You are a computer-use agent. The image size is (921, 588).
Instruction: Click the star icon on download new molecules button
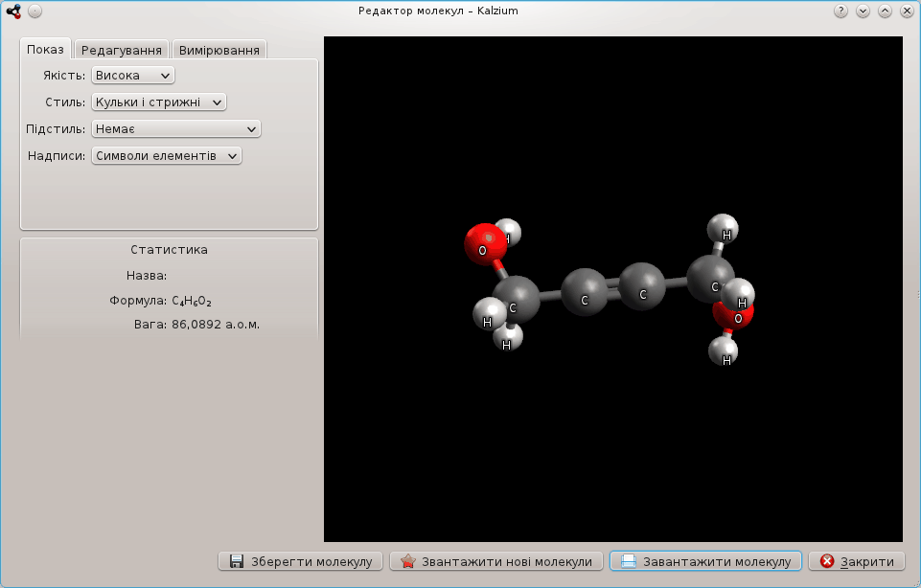pos(407,561)
